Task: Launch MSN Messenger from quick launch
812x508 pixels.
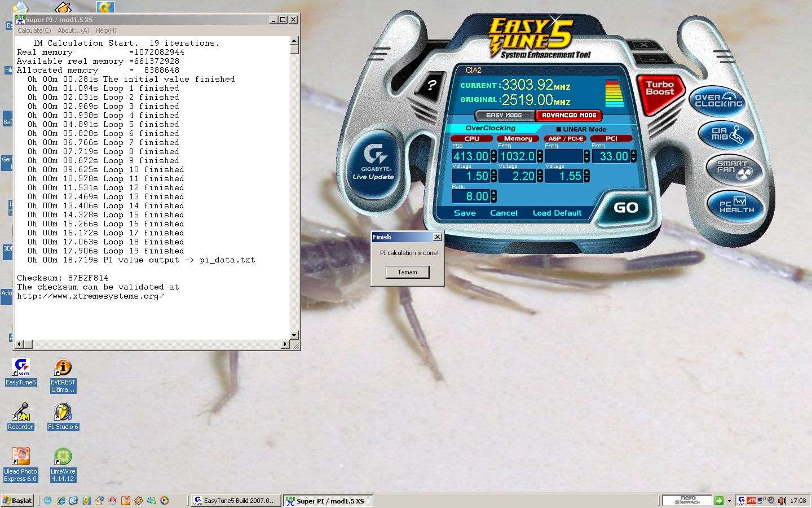Action: click(x=151, y=501)
